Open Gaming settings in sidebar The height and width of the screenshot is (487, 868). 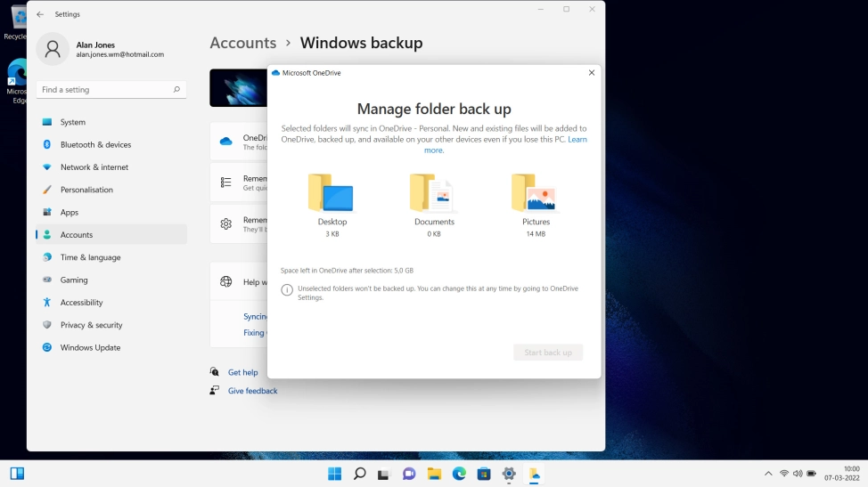coord(111,280)
